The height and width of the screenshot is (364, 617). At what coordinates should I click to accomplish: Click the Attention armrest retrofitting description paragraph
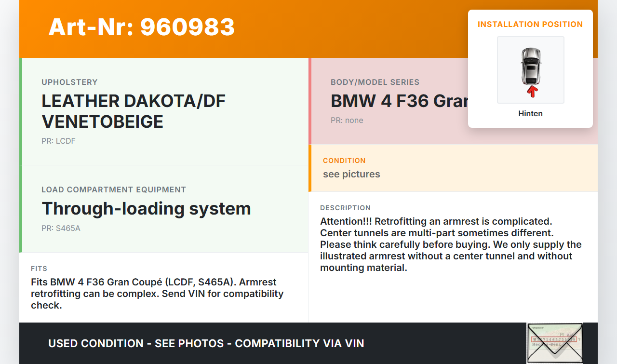click(451, 244)
